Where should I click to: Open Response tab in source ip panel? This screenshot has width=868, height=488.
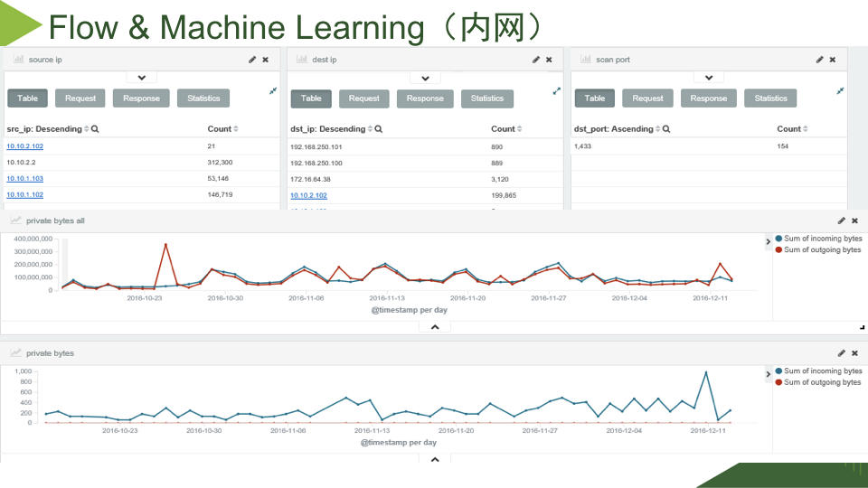pos(141,98)
